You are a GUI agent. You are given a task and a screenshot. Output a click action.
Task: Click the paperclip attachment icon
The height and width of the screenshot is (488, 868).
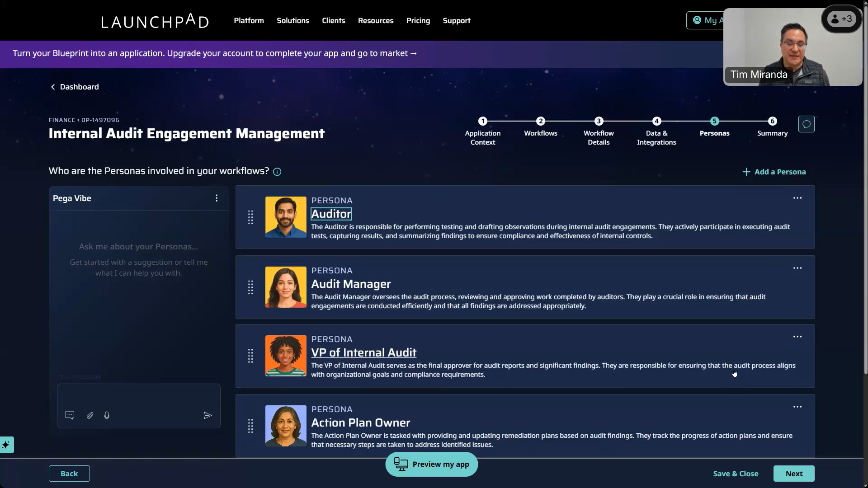tap(90, 415)
